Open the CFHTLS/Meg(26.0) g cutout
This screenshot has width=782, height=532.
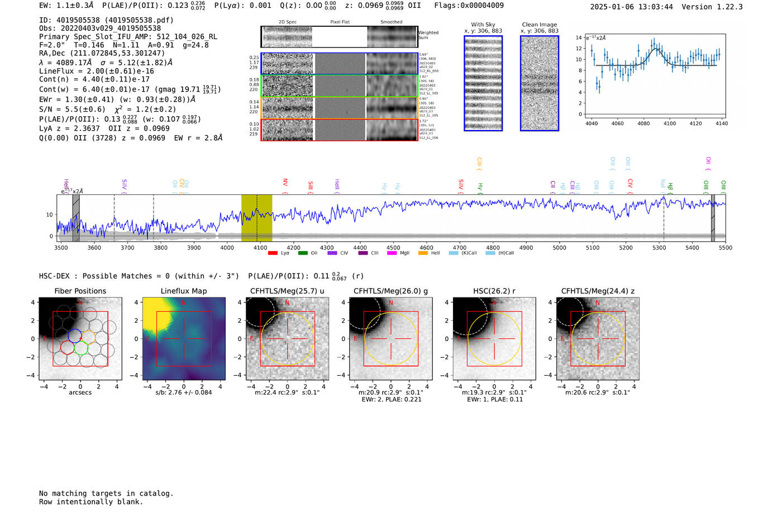coord(391,339)
